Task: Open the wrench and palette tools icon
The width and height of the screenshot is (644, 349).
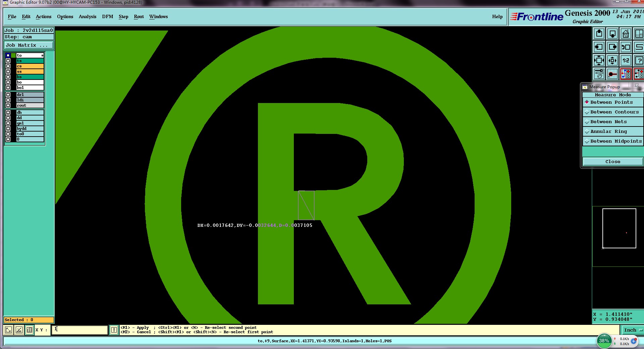Action: [599, 74]
